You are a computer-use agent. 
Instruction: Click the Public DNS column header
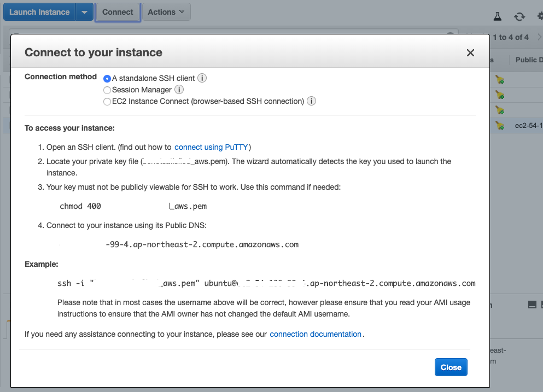click(x=529, y=60)
